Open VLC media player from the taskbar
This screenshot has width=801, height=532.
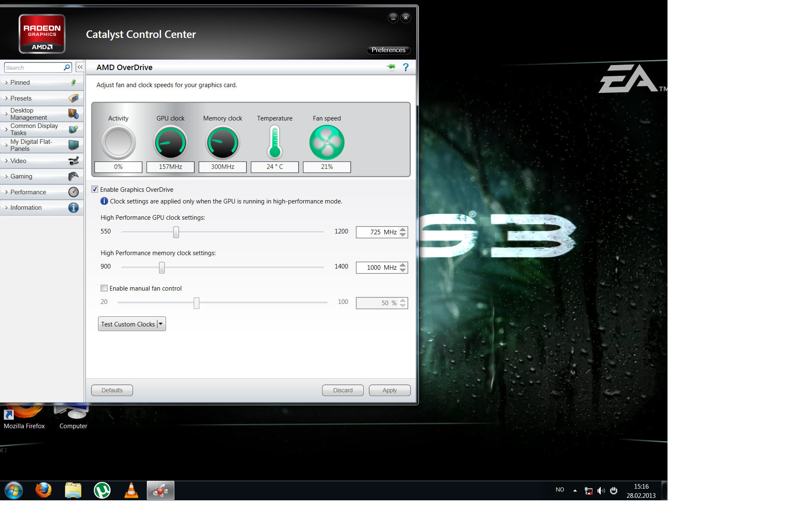pos(131,490)
